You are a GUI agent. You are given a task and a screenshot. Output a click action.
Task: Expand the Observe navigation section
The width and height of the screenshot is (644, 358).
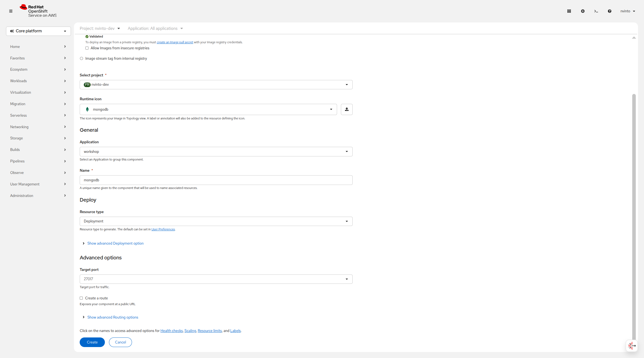pyautogui.click(x=38, y=173)
